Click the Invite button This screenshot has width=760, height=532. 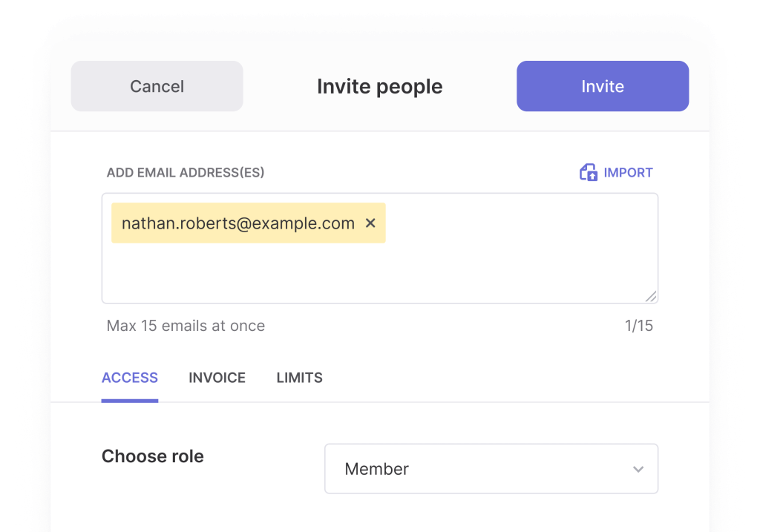click(603, 86)
